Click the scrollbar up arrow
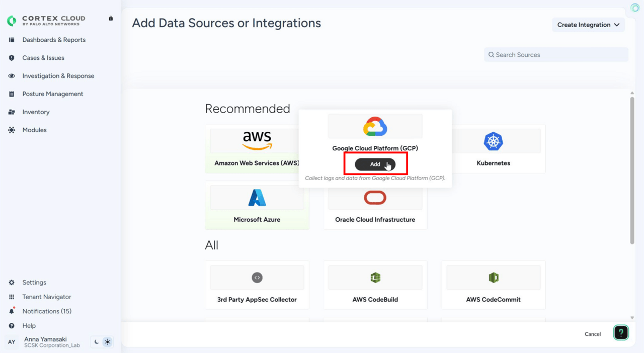 (632, 93)
